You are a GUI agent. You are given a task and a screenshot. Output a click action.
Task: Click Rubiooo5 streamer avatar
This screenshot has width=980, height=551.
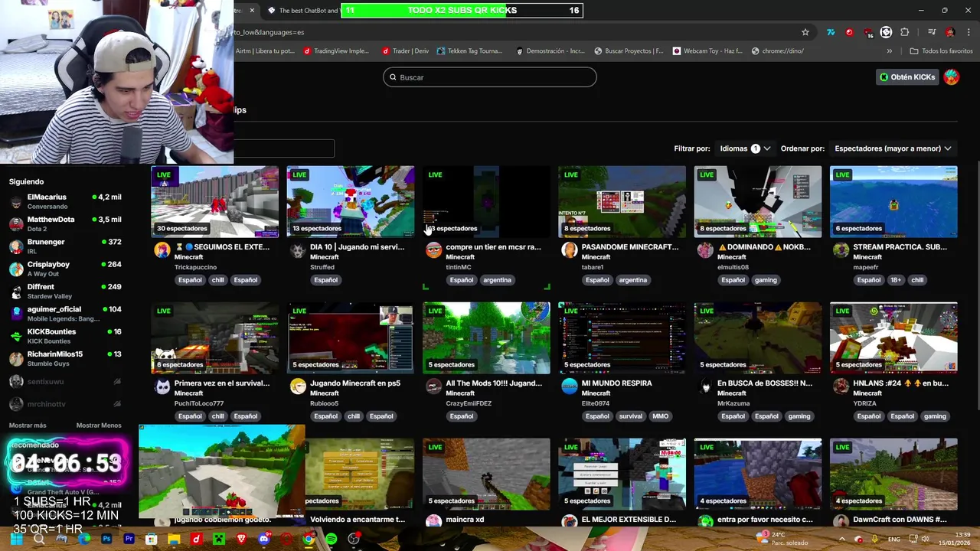pyautogui.click(x=298, y=386)
